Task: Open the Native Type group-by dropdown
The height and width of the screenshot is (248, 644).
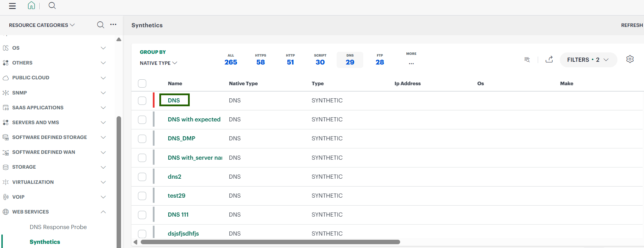Action: pos(158,63)
